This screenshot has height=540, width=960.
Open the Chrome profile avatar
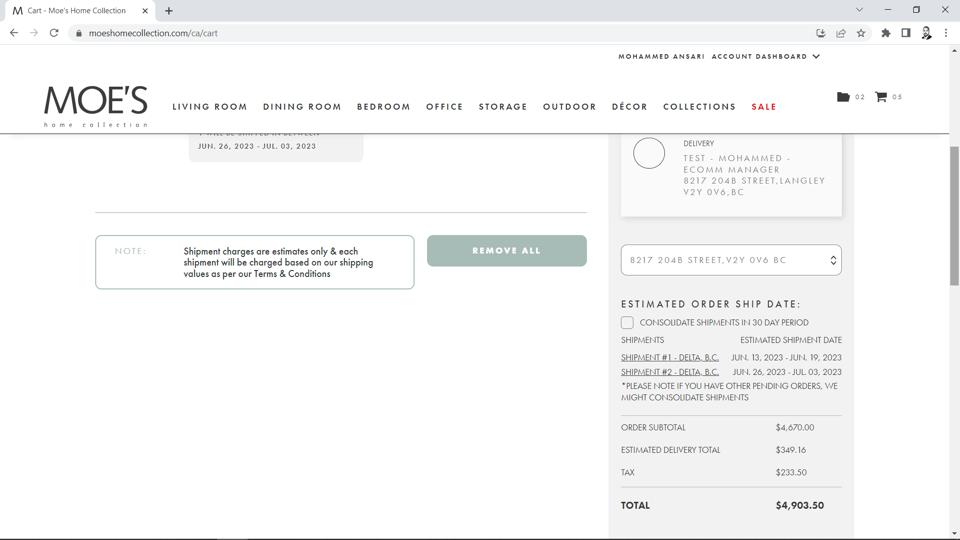(926, 33)
